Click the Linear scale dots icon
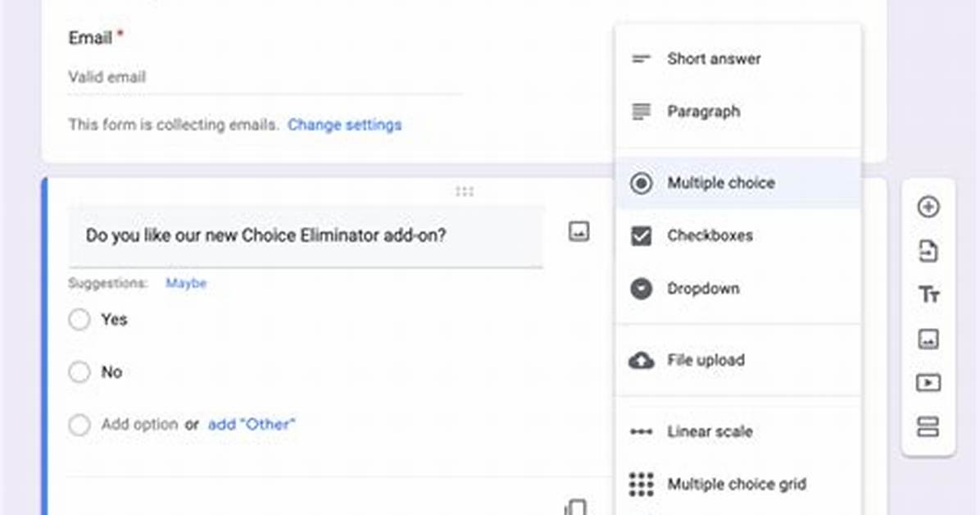 click(642, 432)
